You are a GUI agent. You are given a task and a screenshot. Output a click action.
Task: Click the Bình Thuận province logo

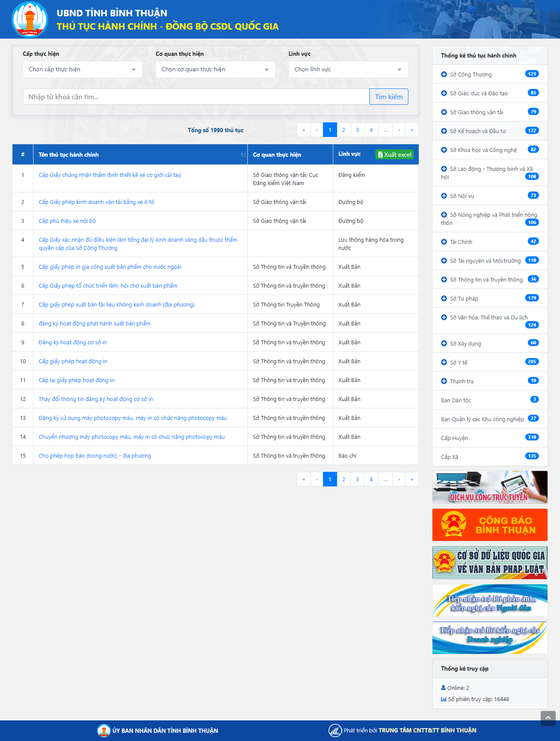(30, 20)
